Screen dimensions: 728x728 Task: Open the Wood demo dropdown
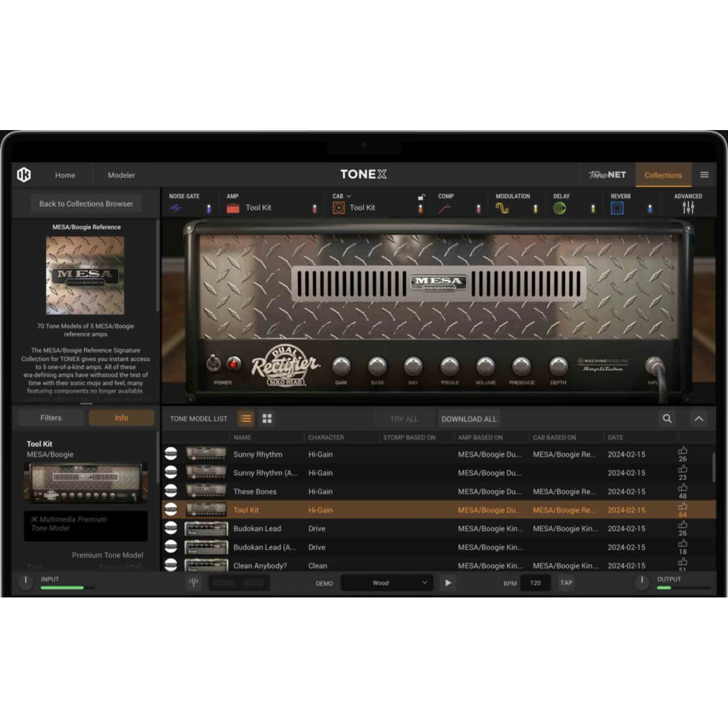pos(386,582)
